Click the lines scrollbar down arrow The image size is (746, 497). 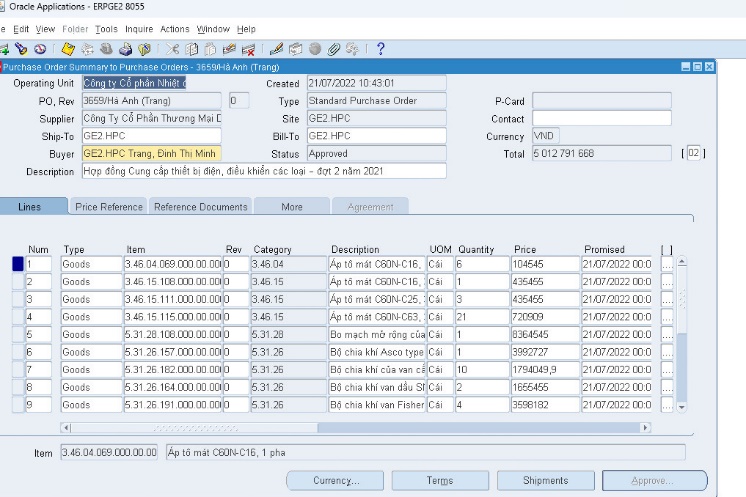click(682, 407)
